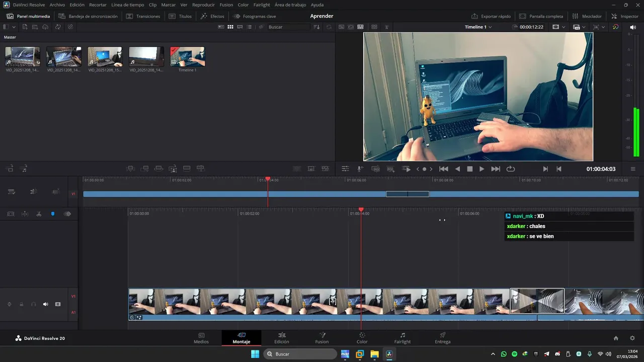Click the Tools sliders icon under viewer
The image size is (644, 362).
click(x=345, y=169)
